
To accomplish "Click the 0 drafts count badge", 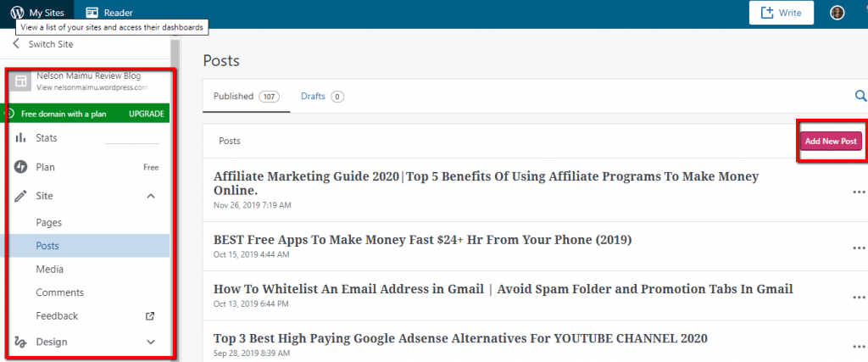I will (337, 97).
